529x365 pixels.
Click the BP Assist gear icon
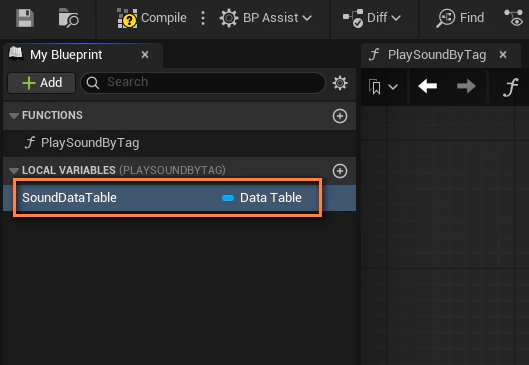pyautogui.click(x=229, y=18)
